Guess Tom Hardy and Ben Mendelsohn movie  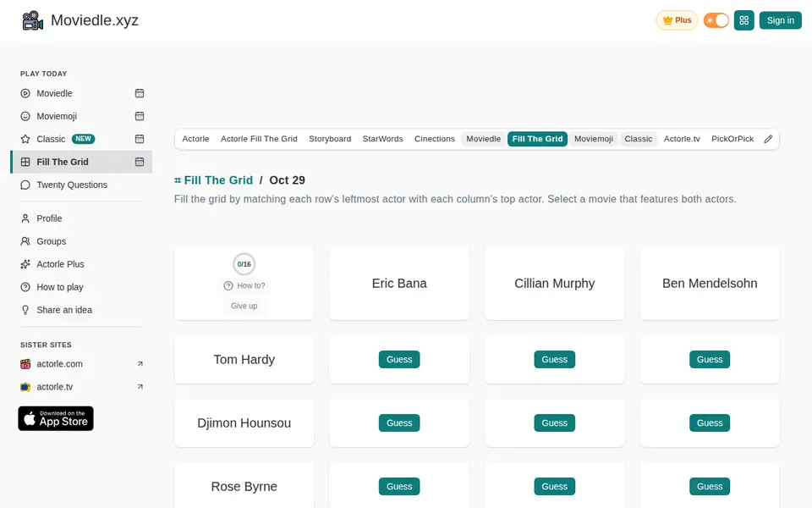coord(710,359)
